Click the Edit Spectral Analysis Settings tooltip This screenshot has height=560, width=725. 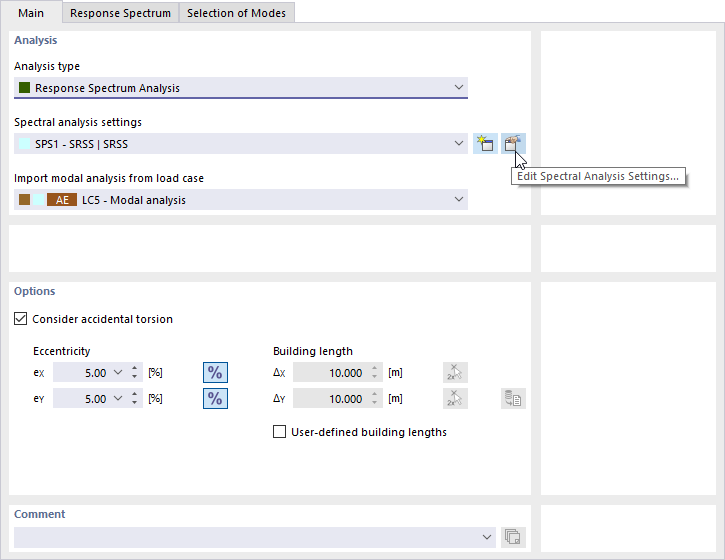[598, 176]
